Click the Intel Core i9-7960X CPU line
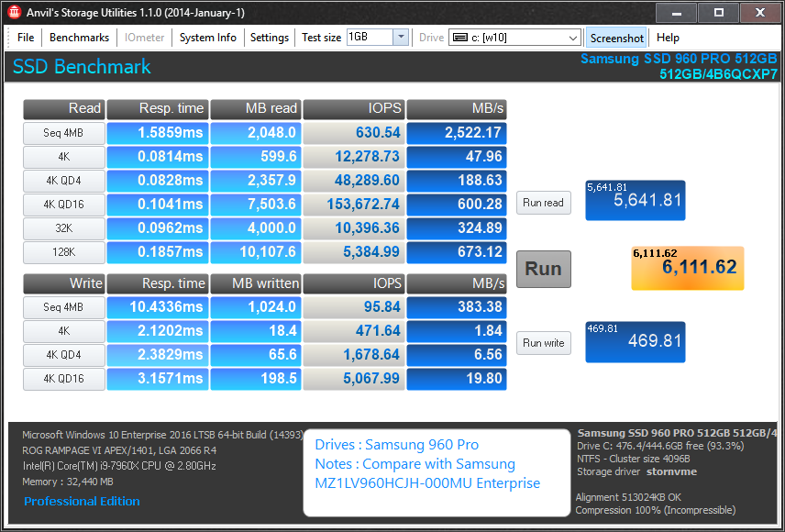 point(119,466)
